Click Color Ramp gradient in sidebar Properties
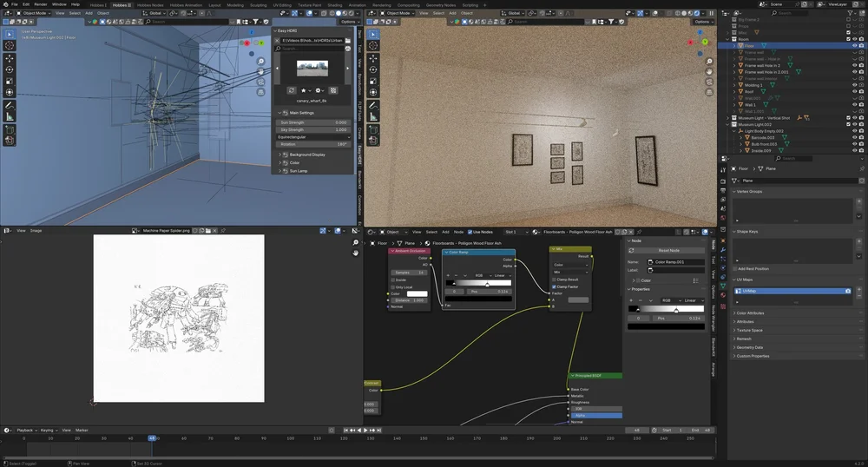This screenshot has height=467, width=868. [x=667, y=309]
